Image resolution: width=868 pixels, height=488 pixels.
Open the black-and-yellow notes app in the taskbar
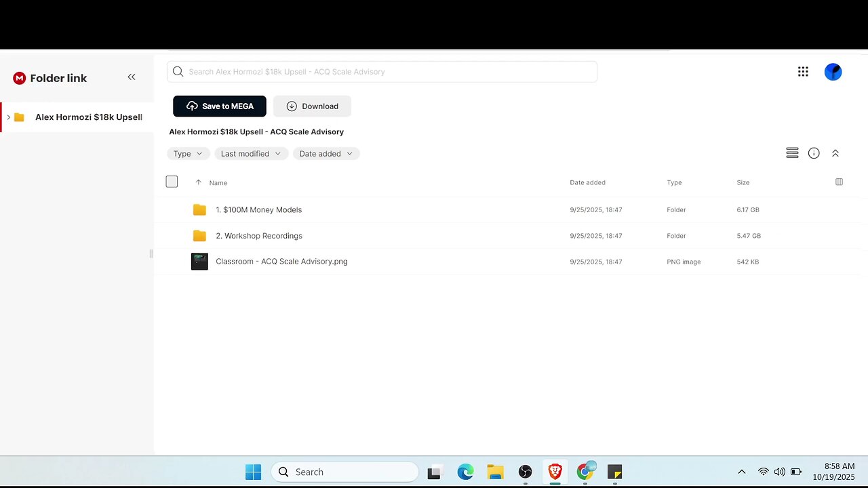click(x=614, y=472)
